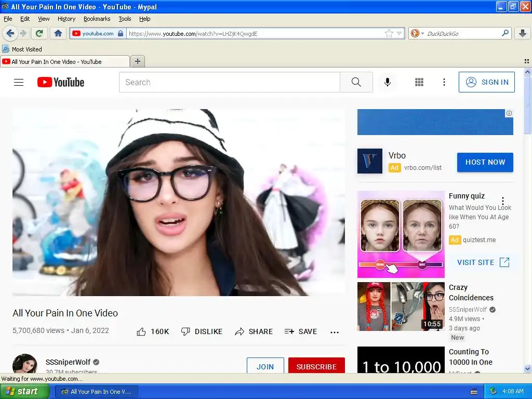This screenshot has height=399, width=532.
Task: Click the SAVE to playlist button
Action: (x=301, y=331)
